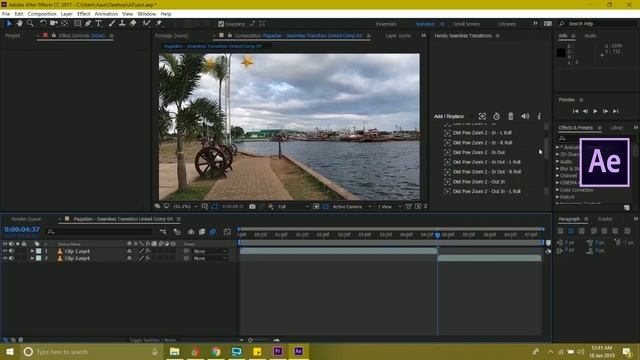
Task: Select the Small Screen workspace
Action: coord(466,24)
